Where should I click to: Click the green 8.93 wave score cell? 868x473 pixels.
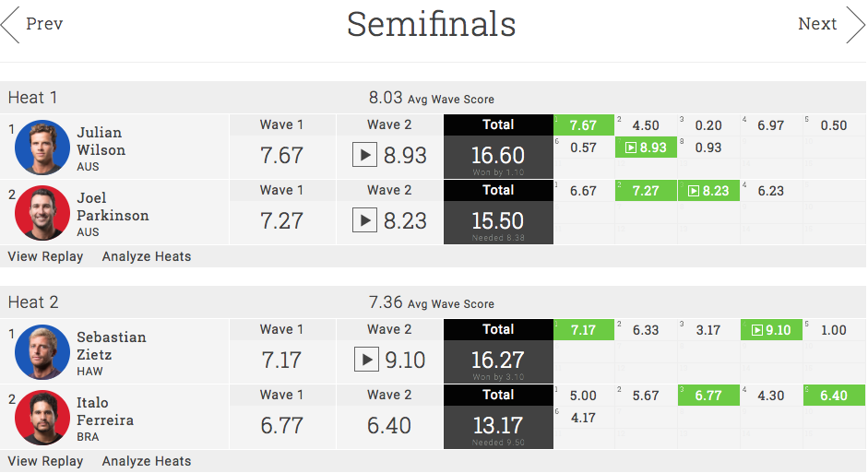pos(646,148)
